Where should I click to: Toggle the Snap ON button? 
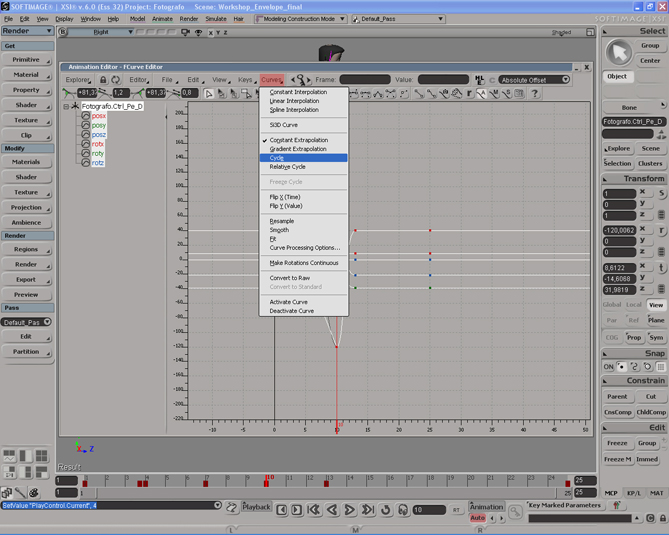(x=608, y=367)
